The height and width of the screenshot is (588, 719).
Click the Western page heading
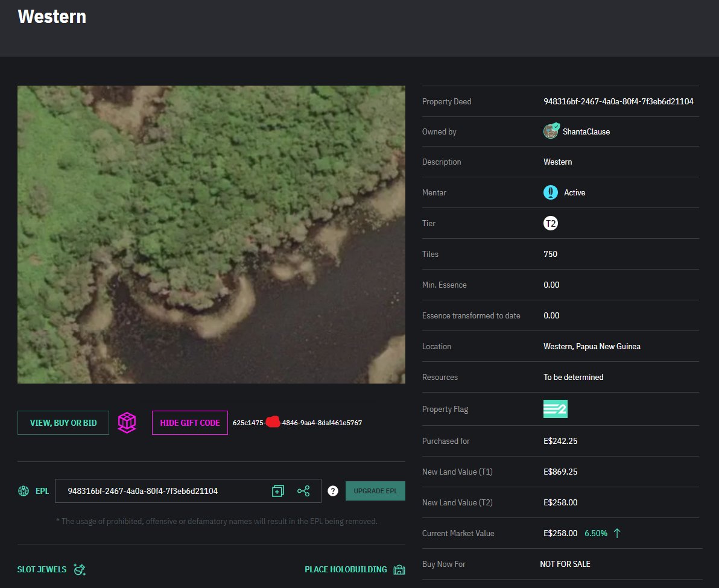coord(52,16)
